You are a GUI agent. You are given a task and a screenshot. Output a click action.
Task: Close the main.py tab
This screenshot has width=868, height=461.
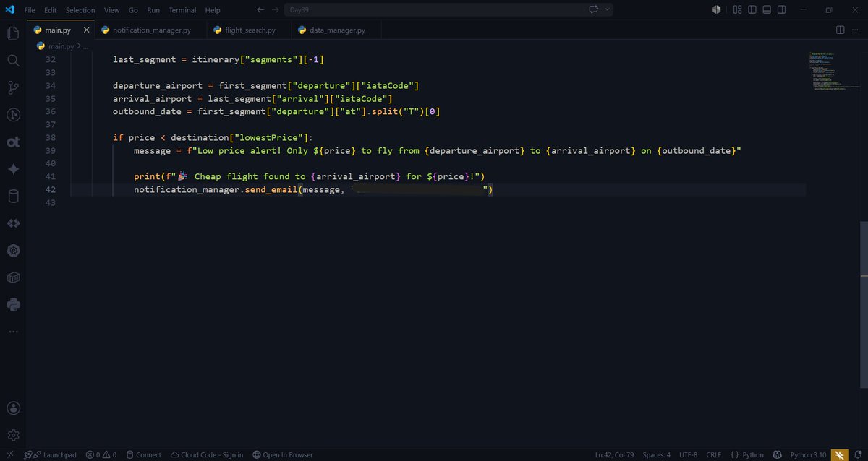pyautogui.click(x=86, y=30)
